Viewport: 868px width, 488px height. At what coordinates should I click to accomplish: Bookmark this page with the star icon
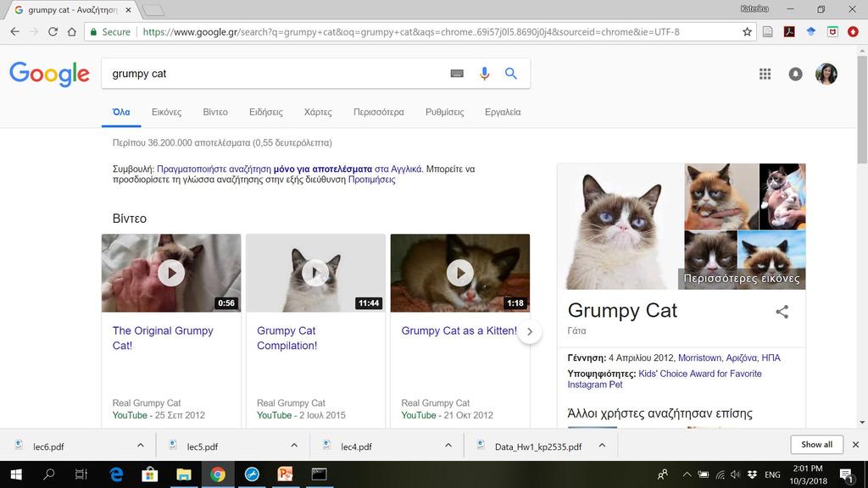[747, 32]
